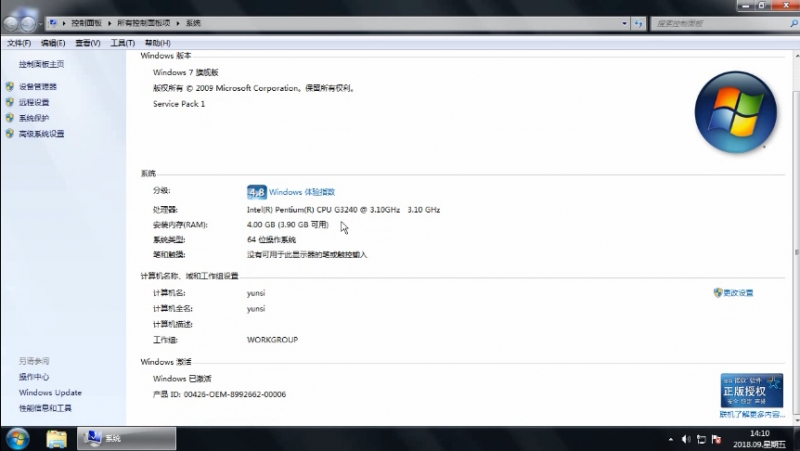This screenshot has width=800, height=451.
Task: Open the taskbar clock showing 14:10
Action: pos(759,439)
